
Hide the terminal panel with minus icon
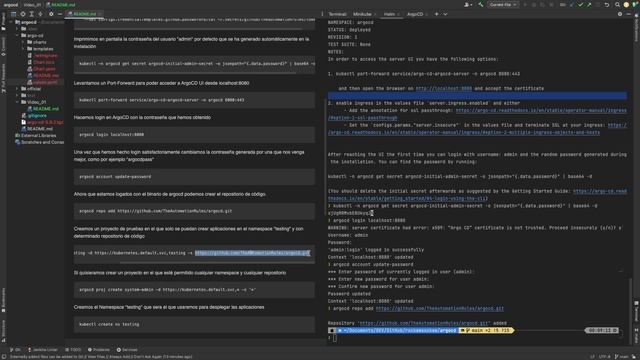[x=629, y=14]
